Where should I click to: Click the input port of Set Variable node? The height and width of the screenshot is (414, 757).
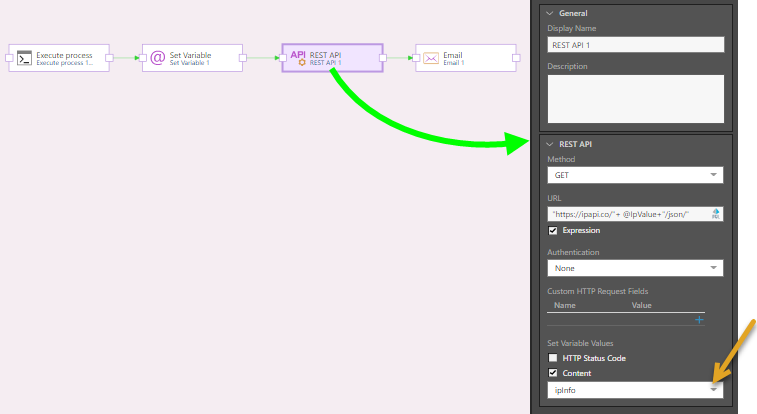tap(143, 58)
